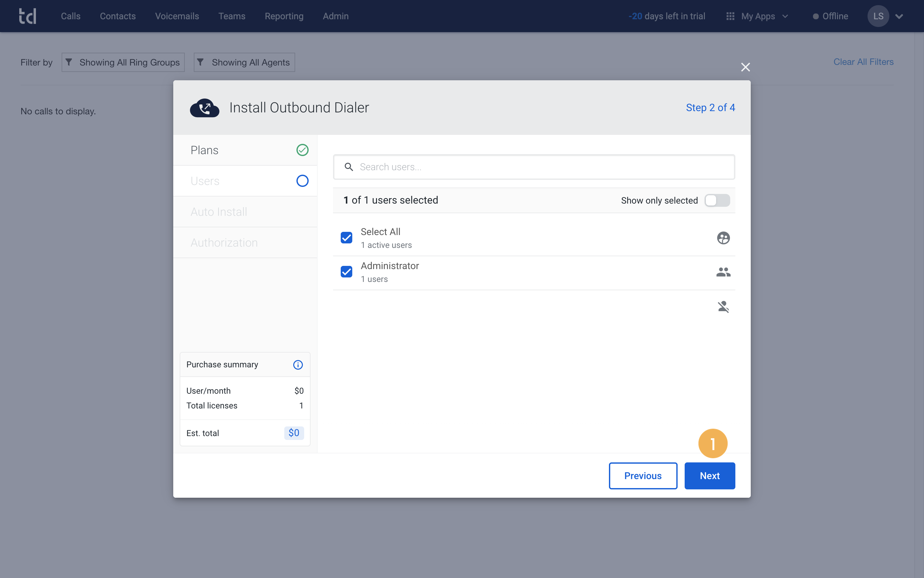Click the Total licenses value row
The width and height of the screenshot is (924, 578).
pyautogui.click(x=245, y=406)
